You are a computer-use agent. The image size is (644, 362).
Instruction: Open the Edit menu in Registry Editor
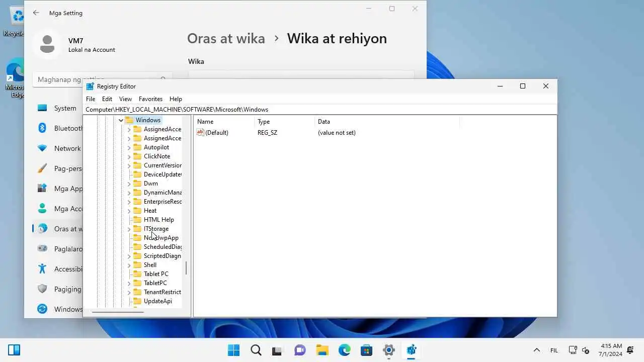107,99
